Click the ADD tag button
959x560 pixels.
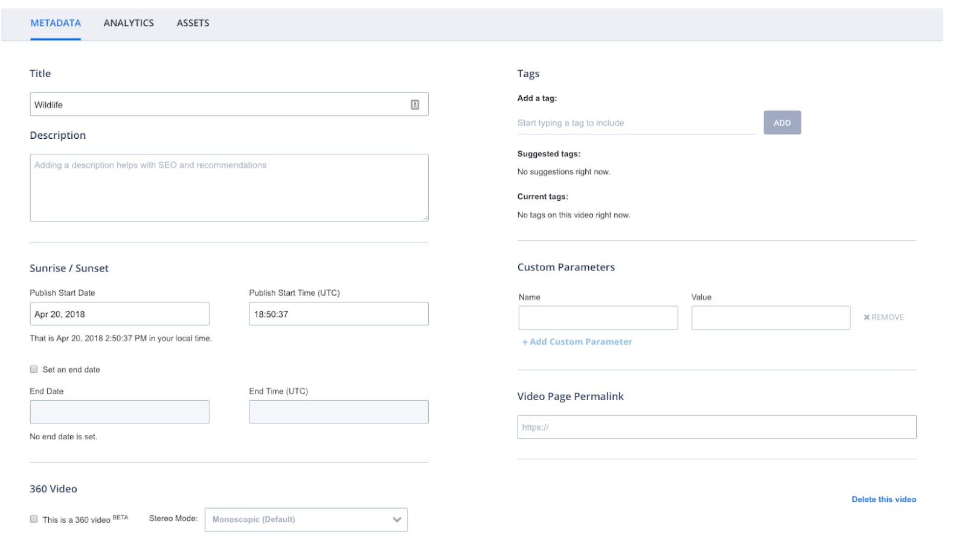tap(782, 122)
